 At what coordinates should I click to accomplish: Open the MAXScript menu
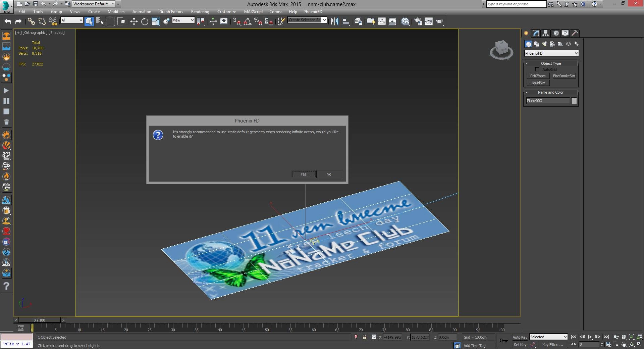click(253, 11)
